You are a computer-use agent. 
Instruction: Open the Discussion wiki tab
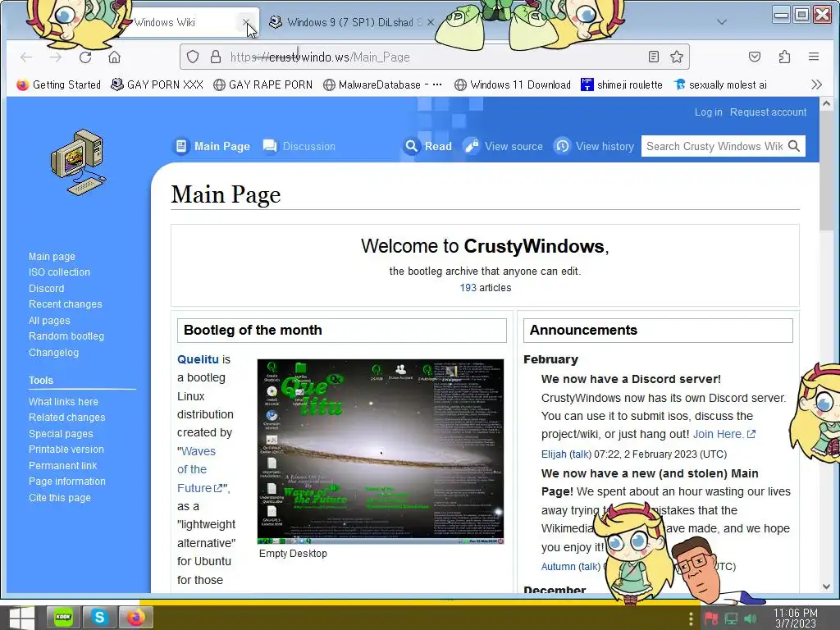(x=299, y=146)
